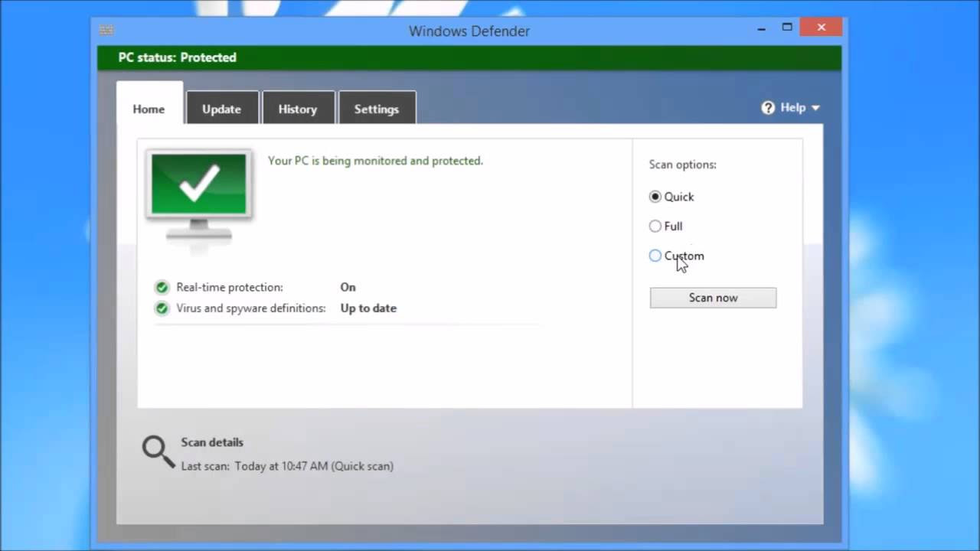Click the 'Scan details' heading
This screenshot has width=980, height=551.
[x=212, y=442]
